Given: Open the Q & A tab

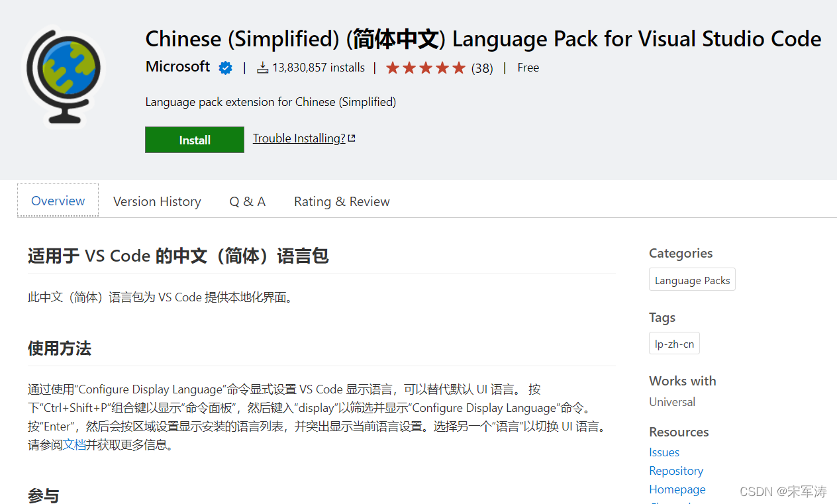Looking at the screenshot, I should 247,201.
